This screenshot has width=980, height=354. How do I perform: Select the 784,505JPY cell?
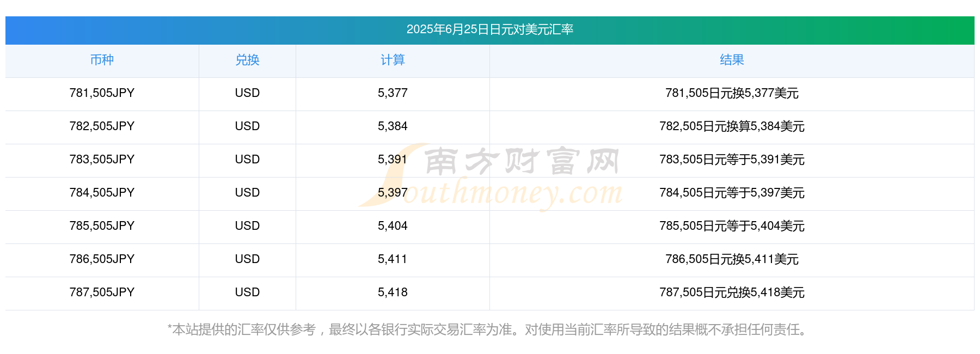[102, 193]
